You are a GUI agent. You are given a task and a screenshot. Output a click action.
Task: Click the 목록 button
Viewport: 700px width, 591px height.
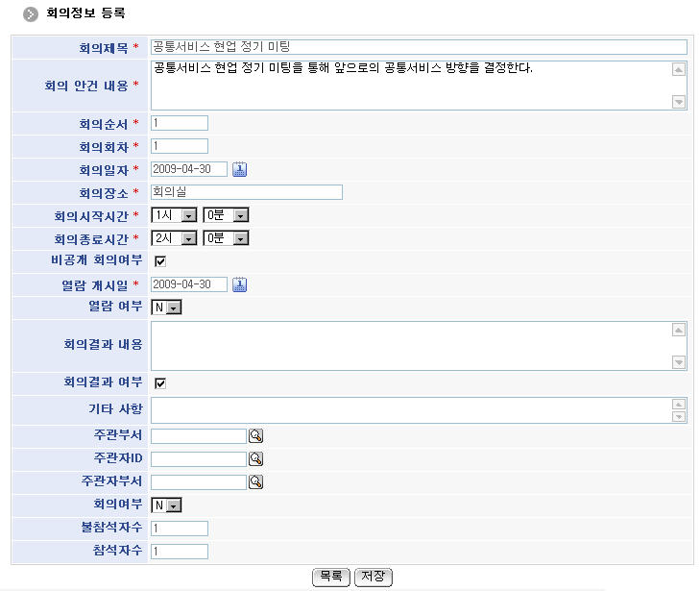coord(330,577)
